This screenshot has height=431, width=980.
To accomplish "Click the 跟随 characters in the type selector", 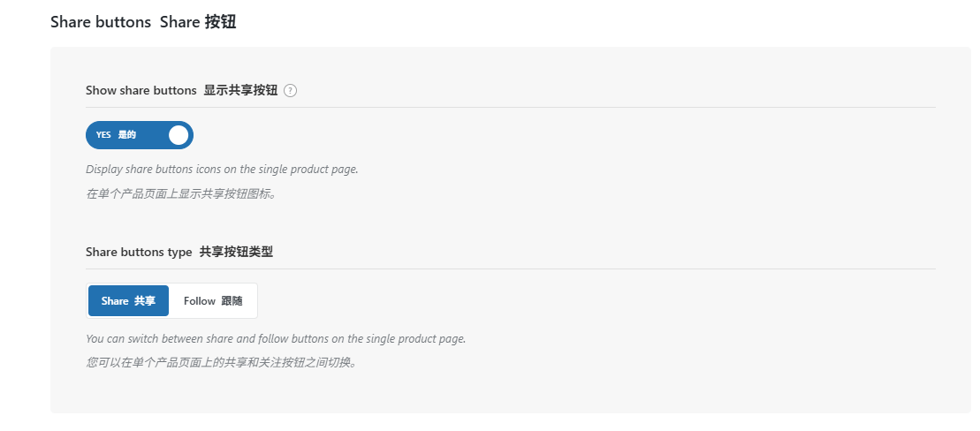I will coord(232,301).
